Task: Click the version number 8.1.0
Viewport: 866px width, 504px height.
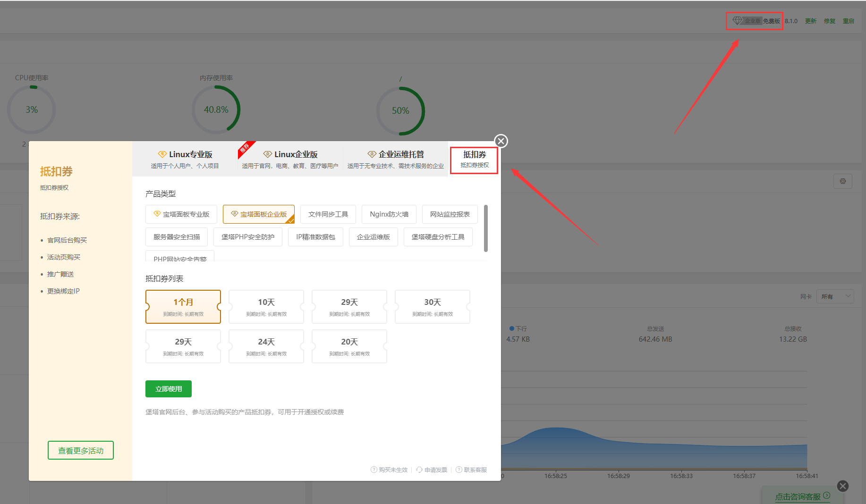Action: click(x=791, y=21)
